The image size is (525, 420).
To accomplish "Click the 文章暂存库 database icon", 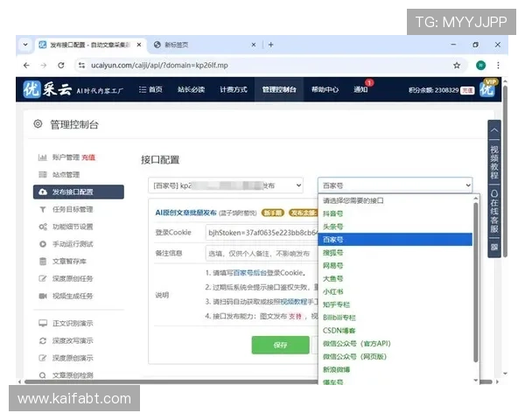I will [x=43, y=262].
